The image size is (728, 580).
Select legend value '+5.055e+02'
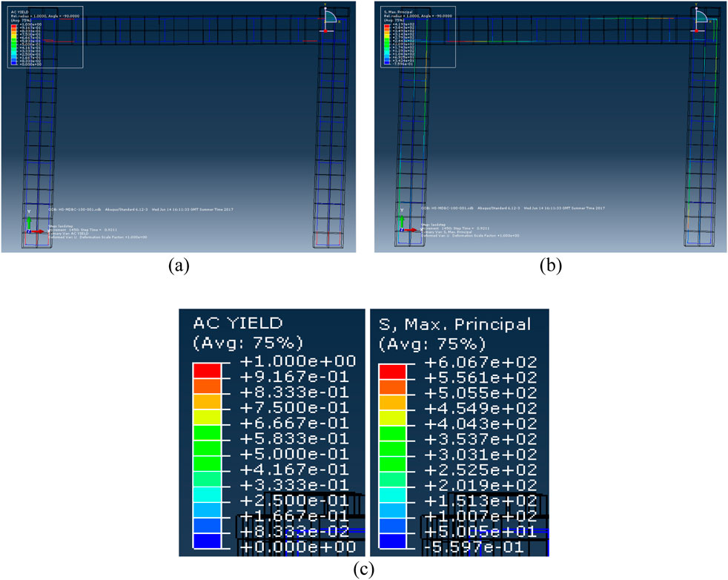tap(481, 393)
